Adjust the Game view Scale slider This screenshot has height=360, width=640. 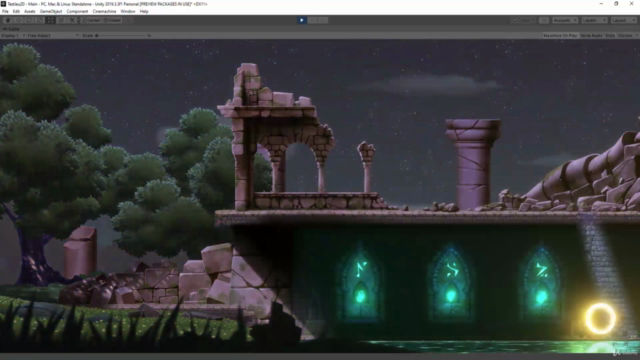(120, 36)
